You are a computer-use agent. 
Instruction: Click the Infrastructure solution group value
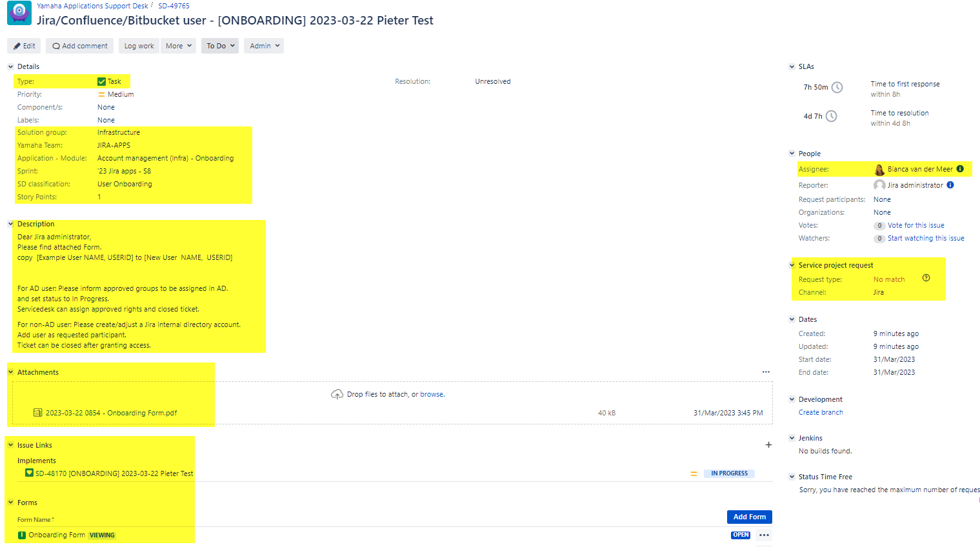tap(119, 132)
